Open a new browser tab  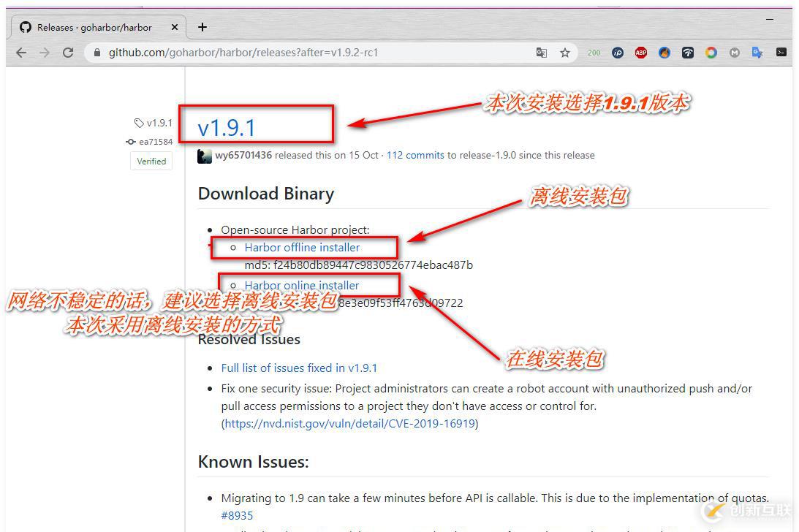point(202,27)
